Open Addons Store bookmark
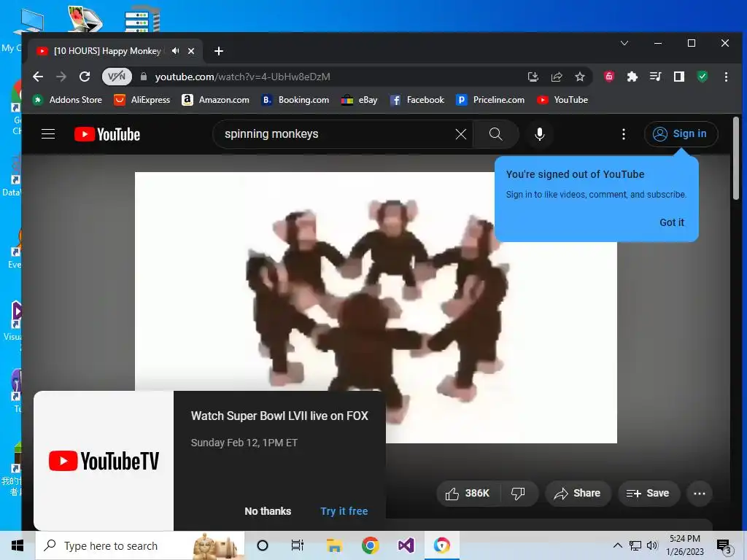This screenshot has width=747, height=560. pos(68,100)
